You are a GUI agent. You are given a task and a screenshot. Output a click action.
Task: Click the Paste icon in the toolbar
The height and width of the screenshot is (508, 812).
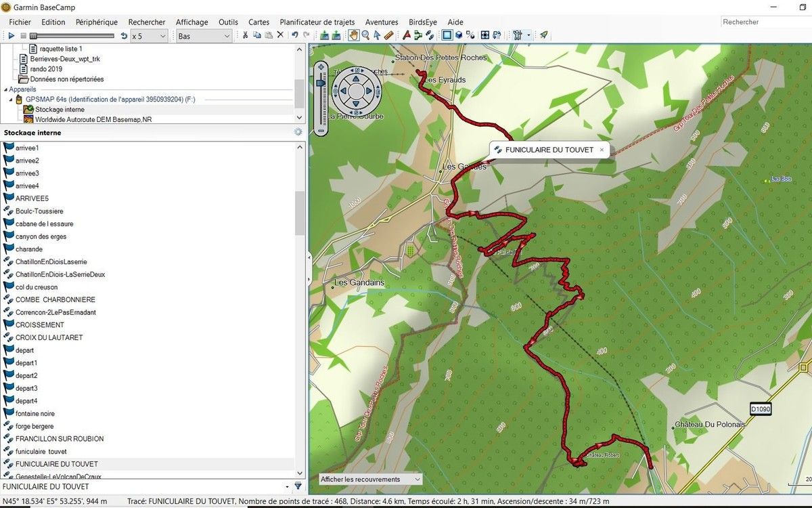pyautogui.click(x=269, y=35)
